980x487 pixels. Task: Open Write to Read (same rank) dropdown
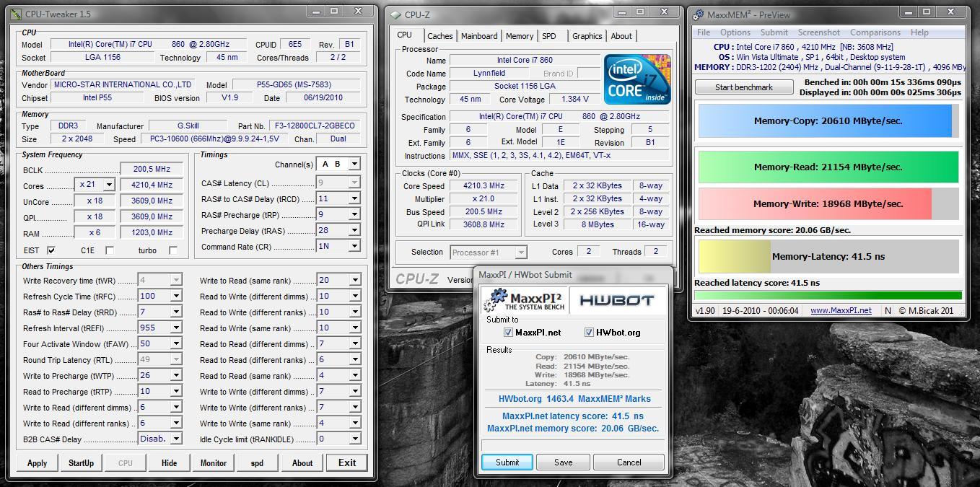tap(354, 280)
